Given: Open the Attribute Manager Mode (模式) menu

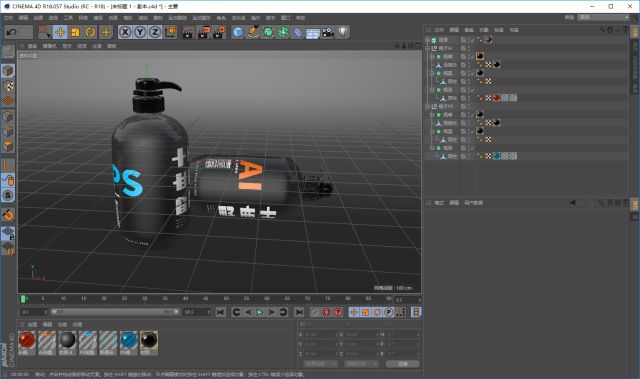Looking at the screenshot, I should pyautogui.click(x=439, y=203).
